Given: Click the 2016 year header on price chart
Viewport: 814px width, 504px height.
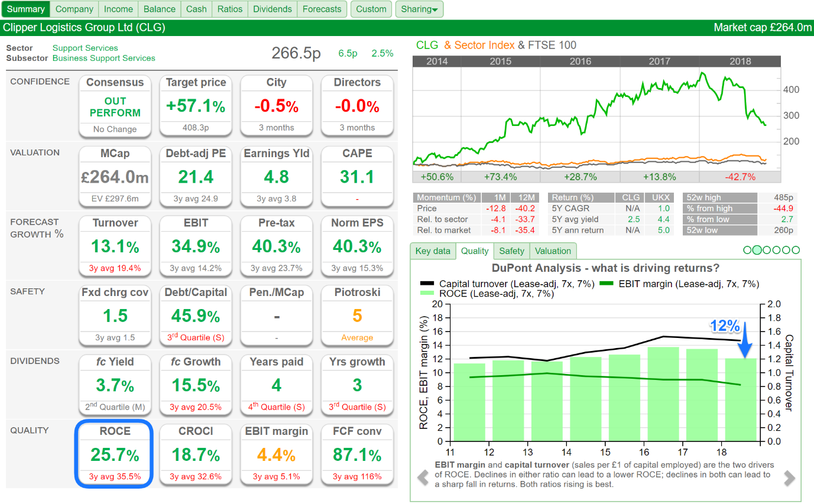Looking at the screenshot, I should click(580, 61).
